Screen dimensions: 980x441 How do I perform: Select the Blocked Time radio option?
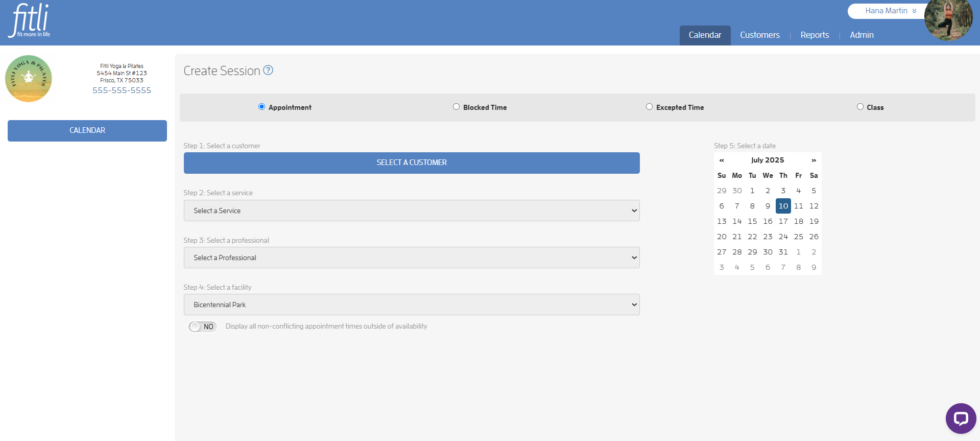[456, 107]
